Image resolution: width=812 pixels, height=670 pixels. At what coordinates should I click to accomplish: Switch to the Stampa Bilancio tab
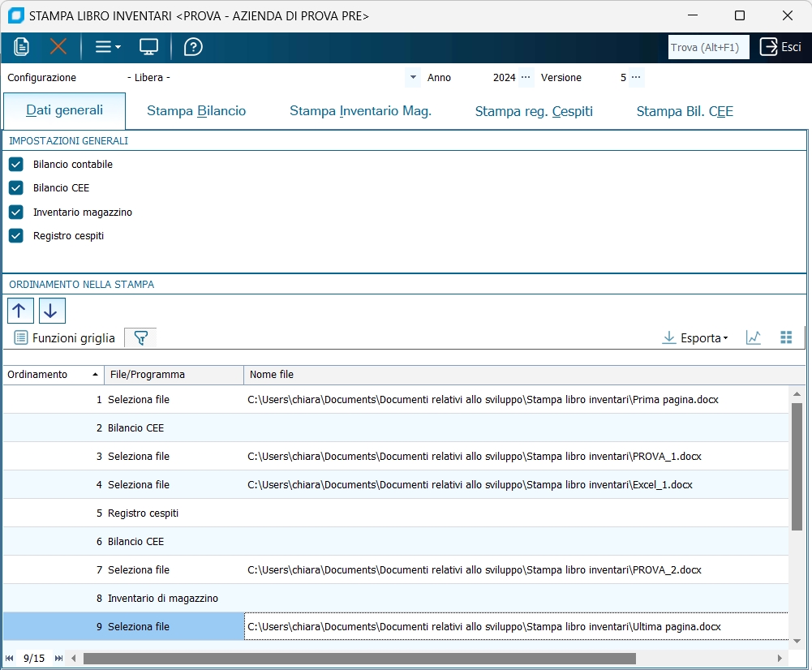pos(196,111)
